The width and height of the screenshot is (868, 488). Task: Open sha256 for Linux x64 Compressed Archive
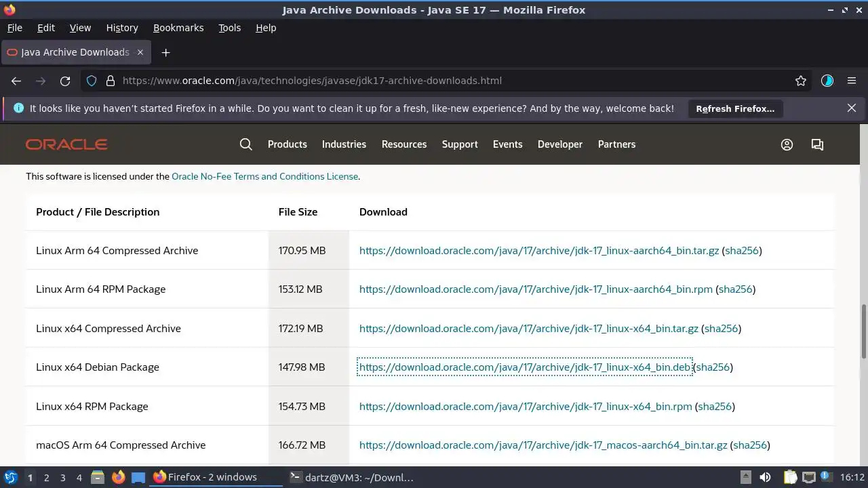coord(721,329)
